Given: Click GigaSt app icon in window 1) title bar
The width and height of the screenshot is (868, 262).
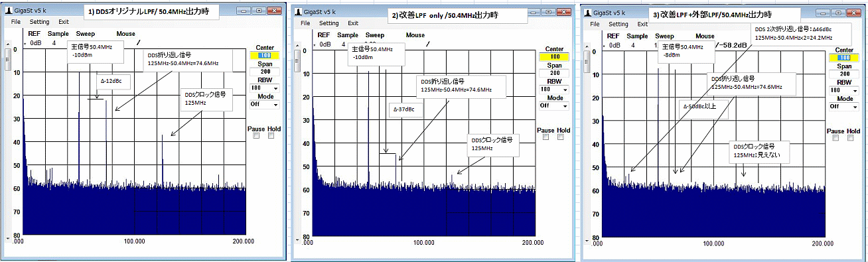Looking at the screenshot, I should 9,11.
